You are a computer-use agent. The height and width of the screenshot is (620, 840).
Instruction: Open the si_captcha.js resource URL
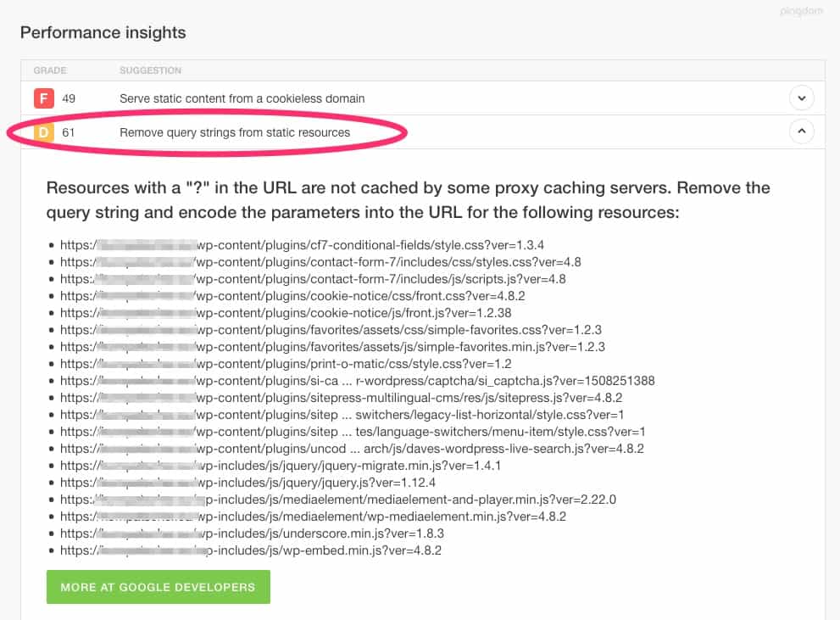[358, 381]
